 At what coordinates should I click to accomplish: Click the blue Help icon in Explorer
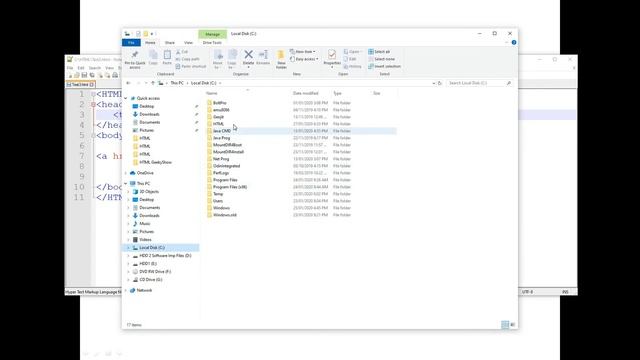point(514,42)
